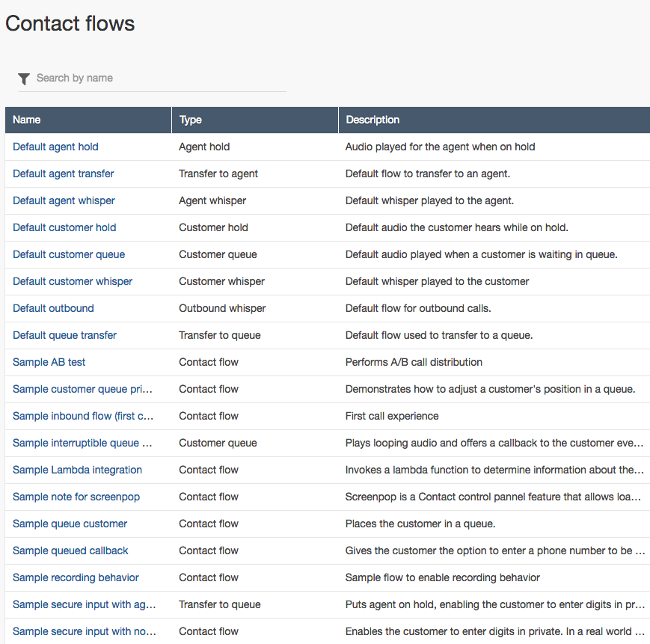Click the Sample queued callback link

70,551
